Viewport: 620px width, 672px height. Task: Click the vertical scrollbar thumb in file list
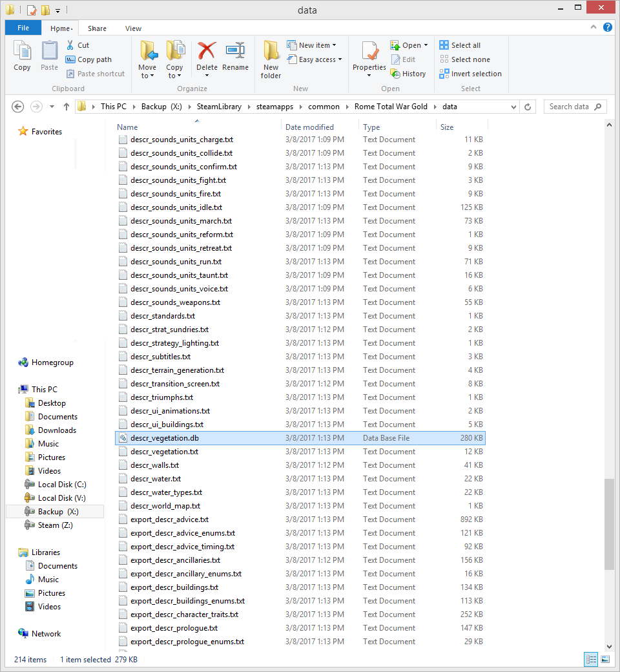(x=609, y=524)
